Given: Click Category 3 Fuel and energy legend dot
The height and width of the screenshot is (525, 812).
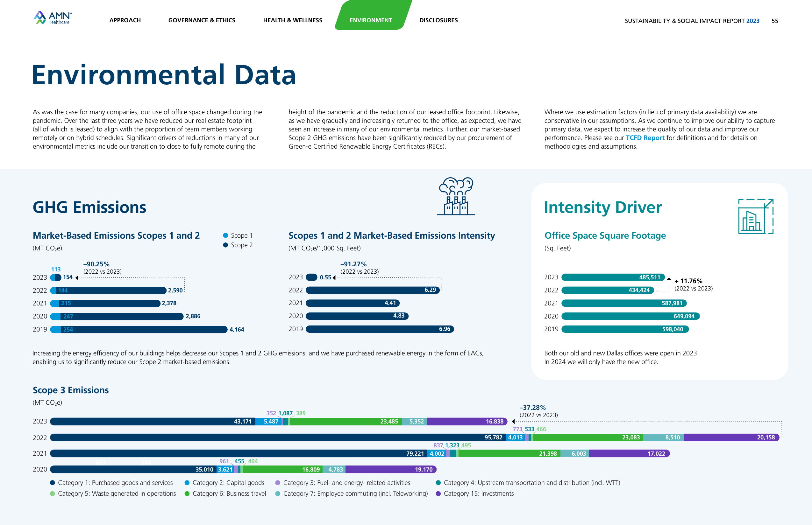Looking at the screenshot, I should click(278, 483).
